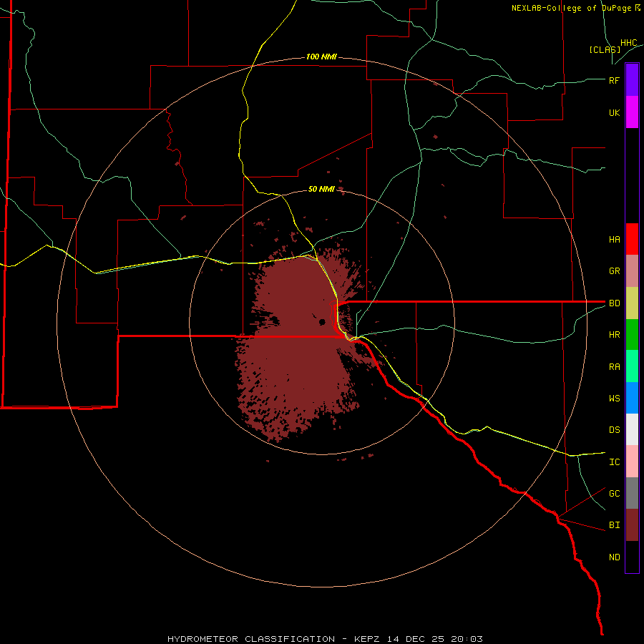Click the GC gray legend swatch
This screenshot has height=644, width=644.
coord(632,493)
